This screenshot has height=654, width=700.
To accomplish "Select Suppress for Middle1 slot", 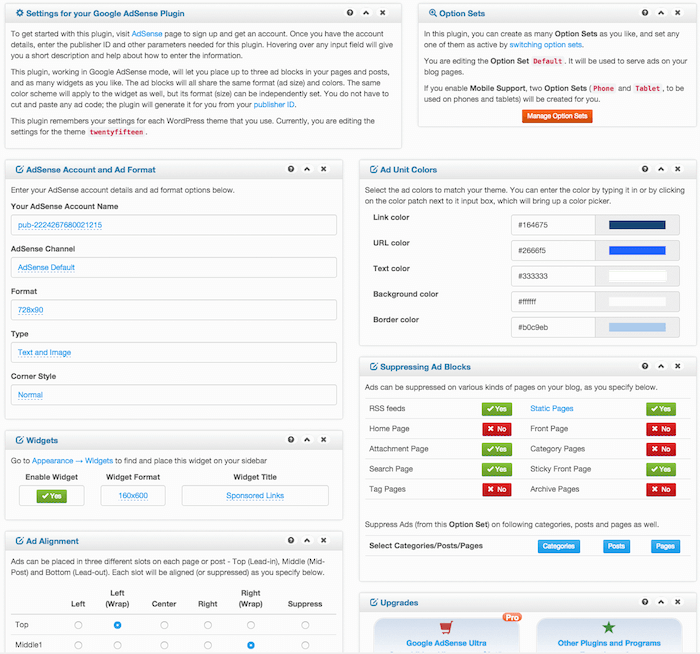I will pyautogui.click(x=305, y=645).
